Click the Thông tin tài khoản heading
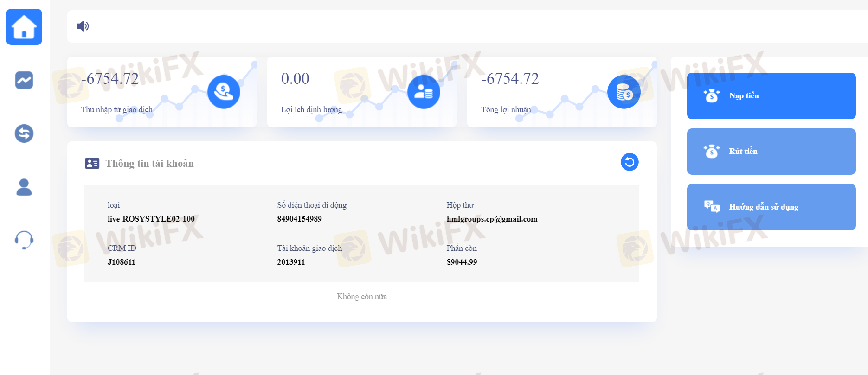868x375 pixels. (x=149, y=163)
